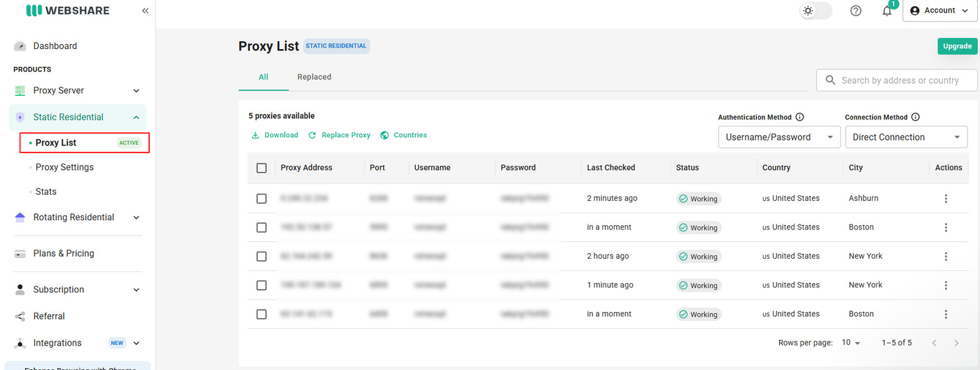
Task: Click the Proxy Server icon
Action: click(20, 91)
